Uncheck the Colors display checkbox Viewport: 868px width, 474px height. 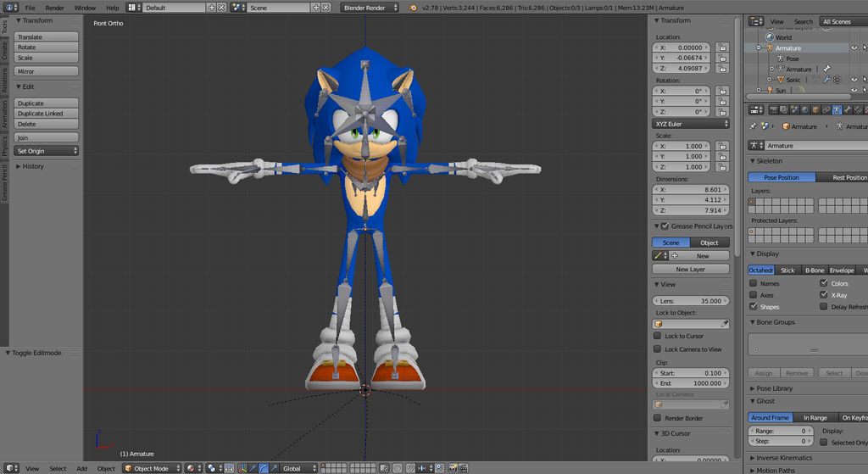(824, 283)
